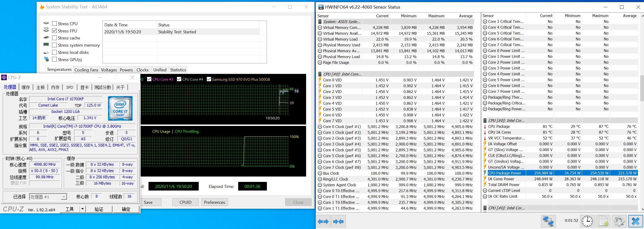Screen dimensions: 644x229
Task: Switch CPU-Z to the 内存 tab
Action: pyautogui.click(x=55, y=87)
